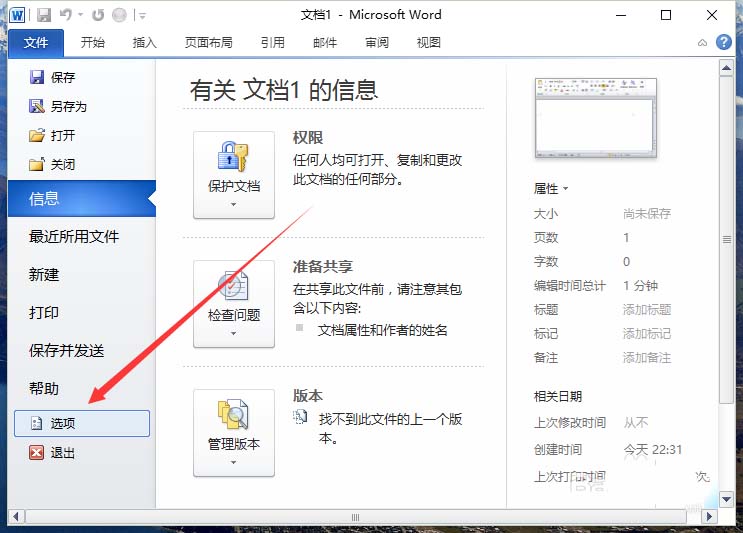Switch to the 插入 ribbon tab
Viewport: 743px width, 533px height.
pos(145,43)
